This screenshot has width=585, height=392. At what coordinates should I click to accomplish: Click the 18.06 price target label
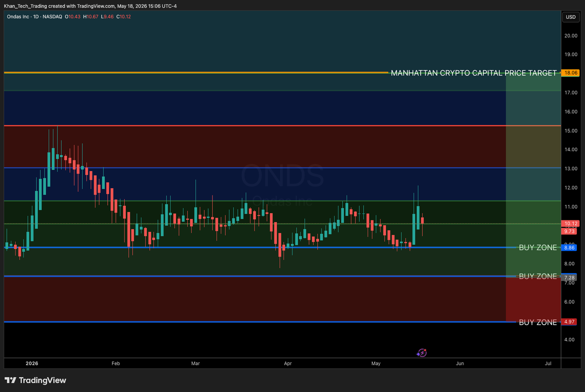570,73
